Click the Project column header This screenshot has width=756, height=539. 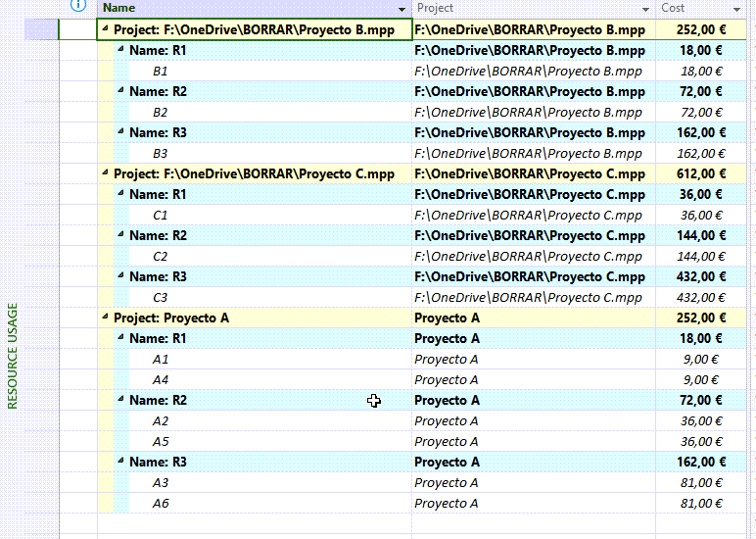pyautogui.click(x=534, y=8)
